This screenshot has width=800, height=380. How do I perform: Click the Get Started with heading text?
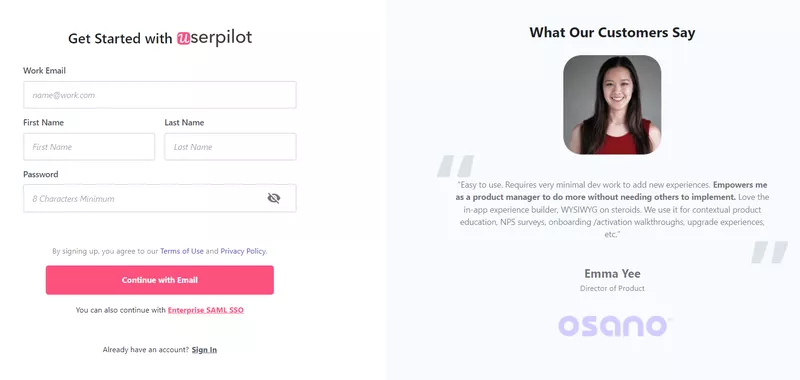120,39
